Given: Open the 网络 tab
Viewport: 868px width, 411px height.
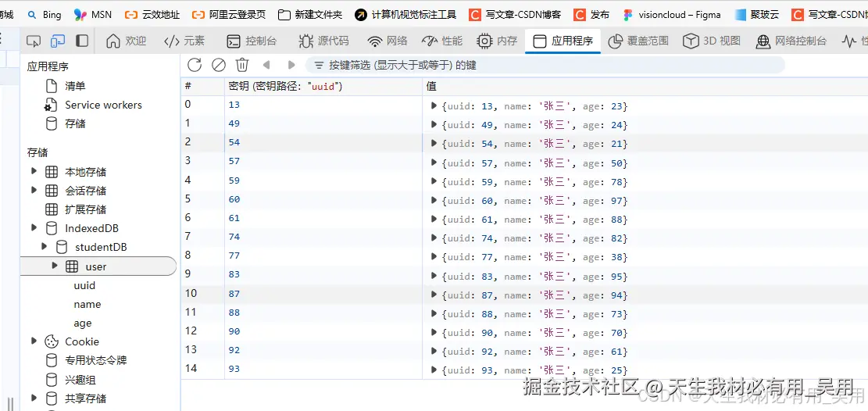Looking at the screenshot, I should coord(388,41).
